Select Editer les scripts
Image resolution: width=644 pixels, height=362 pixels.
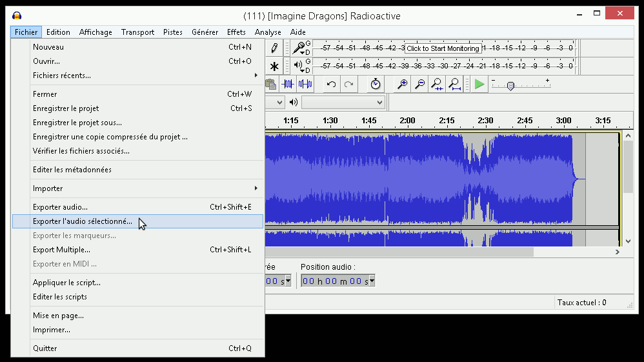click(137, 297)
